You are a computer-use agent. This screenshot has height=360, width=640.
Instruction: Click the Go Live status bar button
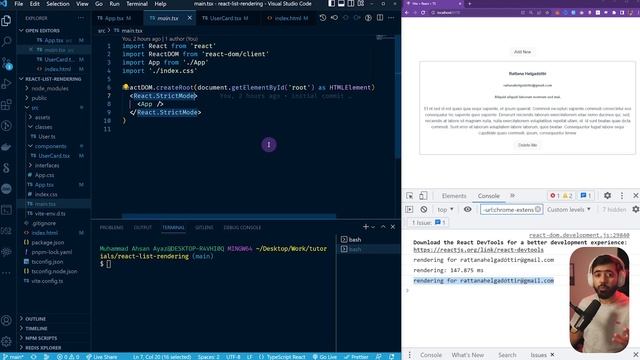325,357
